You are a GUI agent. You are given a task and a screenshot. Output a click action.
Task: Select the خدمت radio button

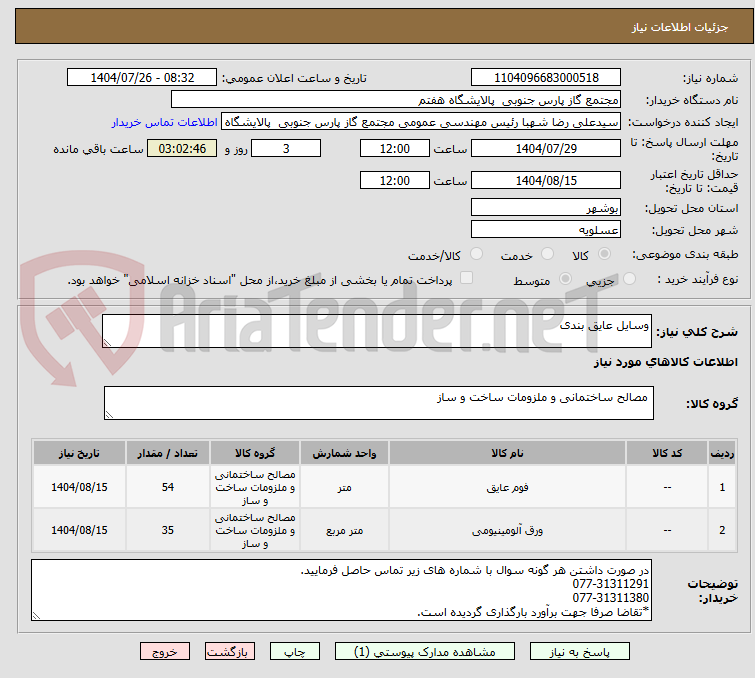coord(547,254)
